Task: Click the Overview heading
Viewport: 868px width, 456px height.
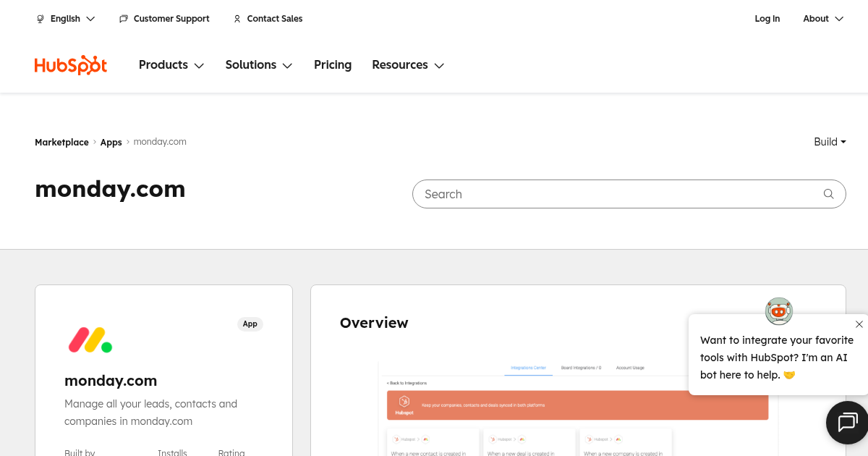Action: point(374,323)
